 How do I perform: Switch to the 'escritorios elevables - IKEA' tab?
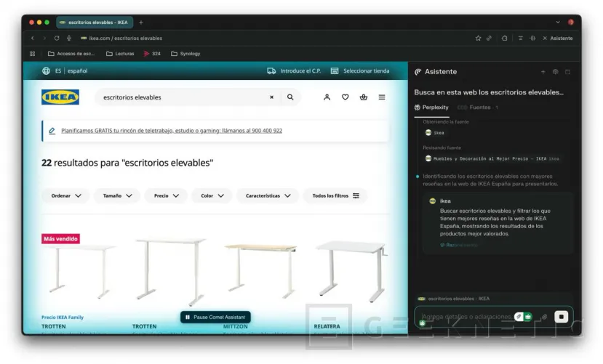coord(95,23)
